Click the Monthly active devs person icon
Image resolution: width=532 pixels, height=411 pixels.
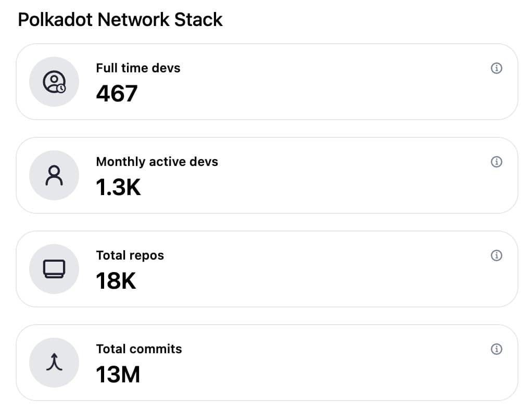click(x=54, y=176)
